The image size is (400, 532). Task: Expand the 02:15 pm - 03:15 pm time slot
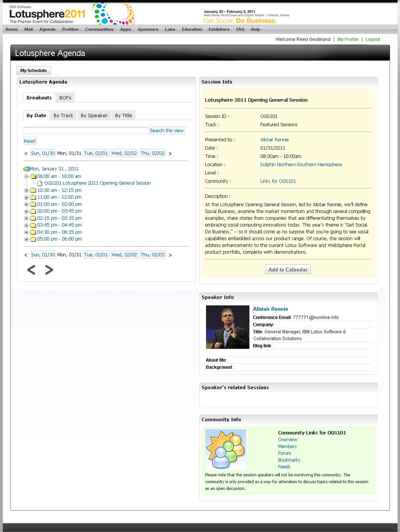click(x=26, y=219)
